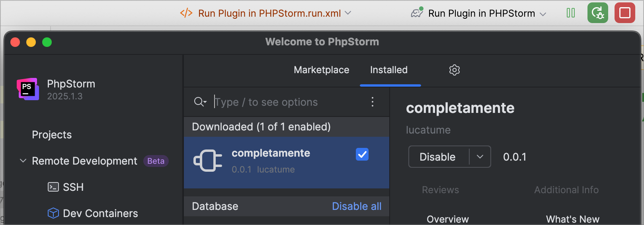Viewport: 644px width, 225px height.
Task: Click the Disable all link for Database
Action: point(357,206)
